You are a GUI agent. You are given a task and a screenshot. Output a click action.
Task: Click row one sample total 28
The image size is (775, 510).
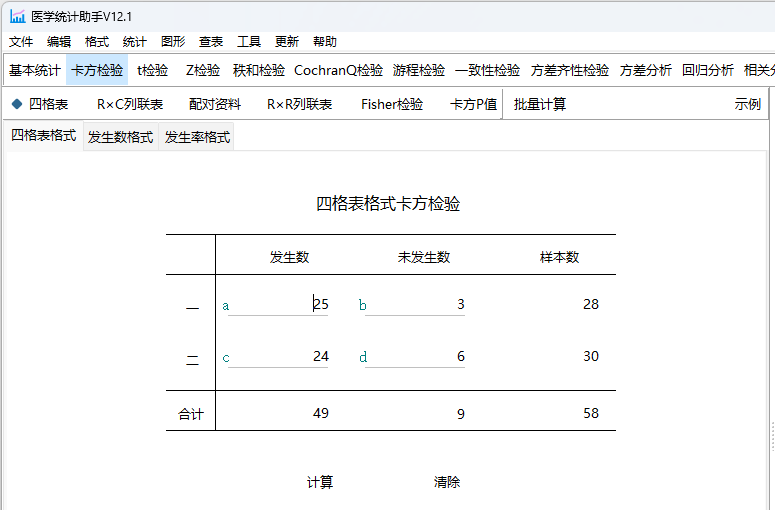click(591, 304)
